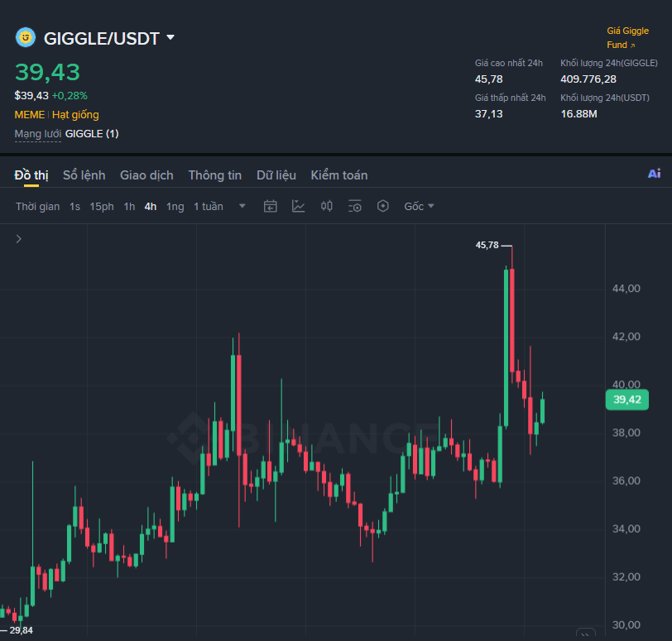Open the Ai assistant icon

[654, 174]
